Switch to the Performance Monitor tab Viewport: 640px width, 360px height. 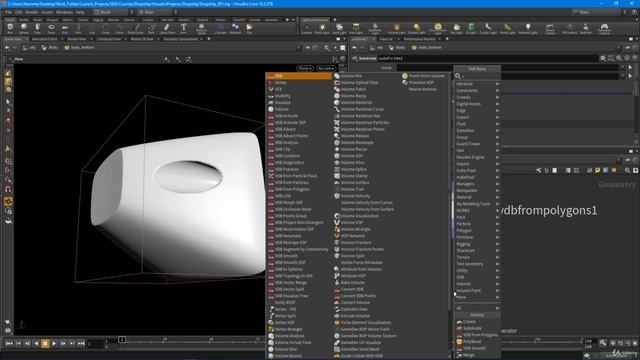(419, 39)
